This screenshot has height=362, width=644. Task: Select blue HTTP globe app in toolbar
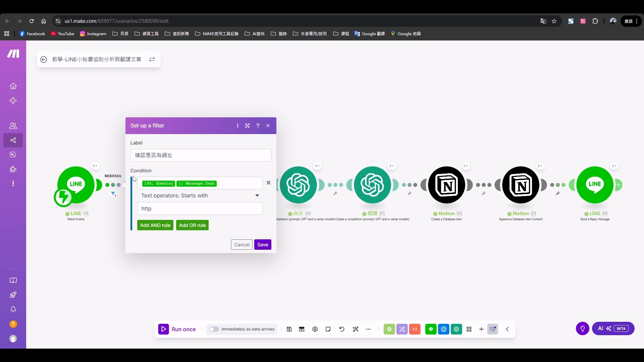tap(443, 329)
